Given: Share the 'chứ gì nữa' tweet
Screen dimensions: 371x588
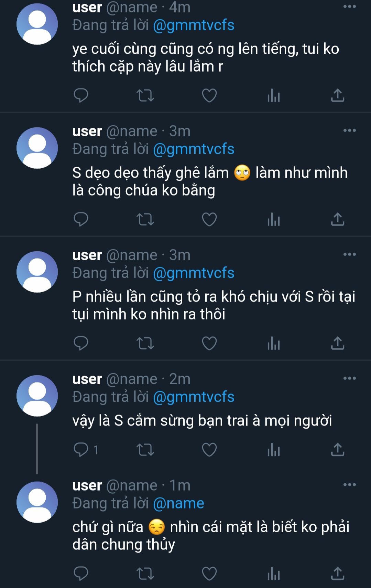Looking at the screenshot, I should tap(338, 574).
